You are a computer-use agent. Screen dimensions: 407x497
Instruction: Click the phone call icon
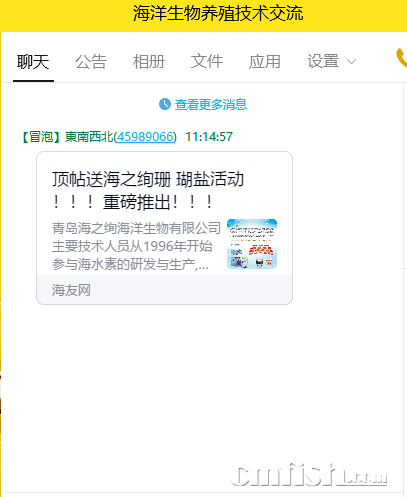pyautogui.click(x=401, y=58)
